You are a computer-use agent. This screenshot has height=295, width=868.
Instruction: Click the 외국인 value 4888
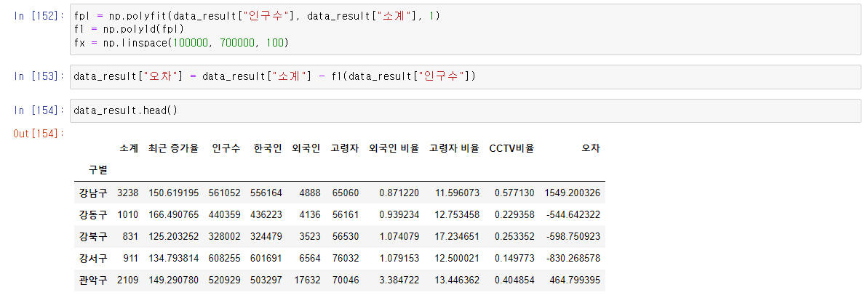coord(309,193)
